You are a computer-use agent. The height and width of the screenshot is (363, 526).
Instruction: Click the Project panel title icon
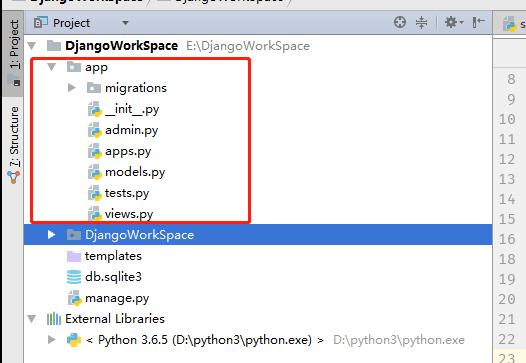(x=41, y=22)
